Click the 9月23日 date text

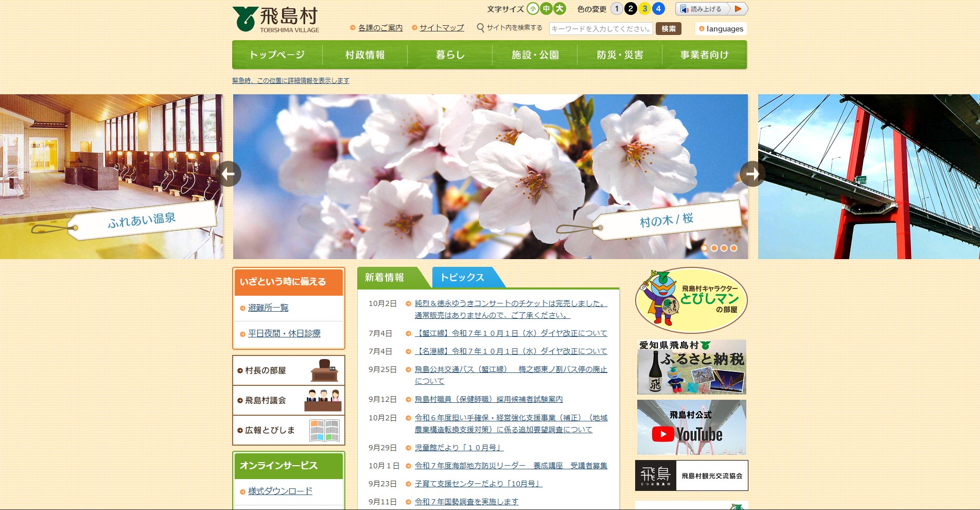click(x=382, y=484)
